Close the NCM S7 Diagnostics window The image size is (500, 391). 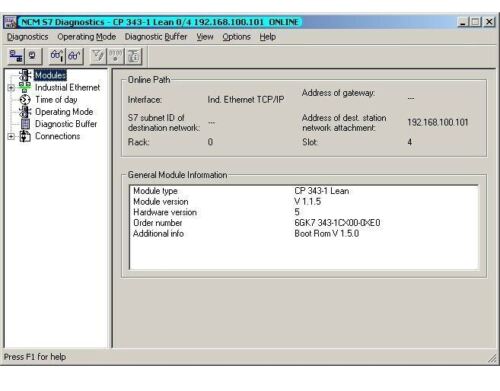click(x=489, y=22)
